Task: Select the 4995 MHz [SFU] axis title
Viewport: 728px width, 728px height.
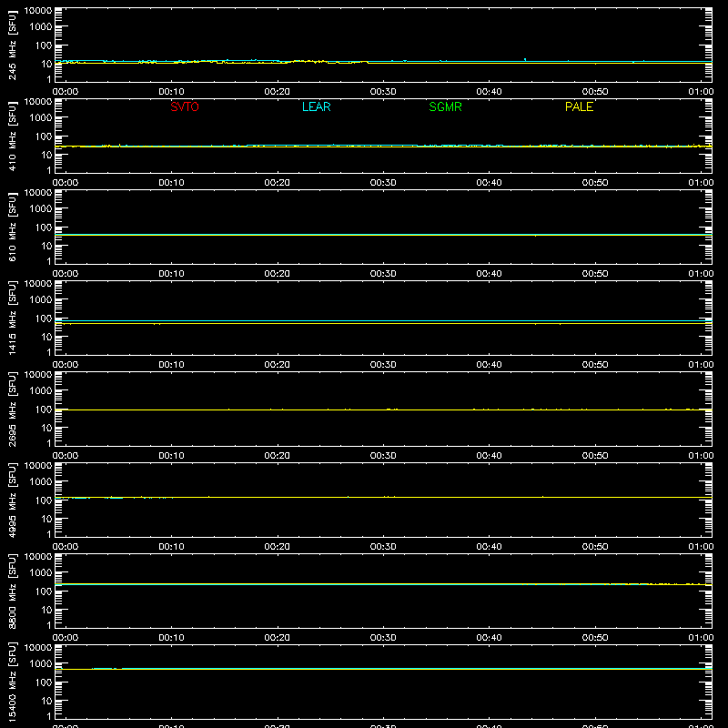Action: pos(12,500)
